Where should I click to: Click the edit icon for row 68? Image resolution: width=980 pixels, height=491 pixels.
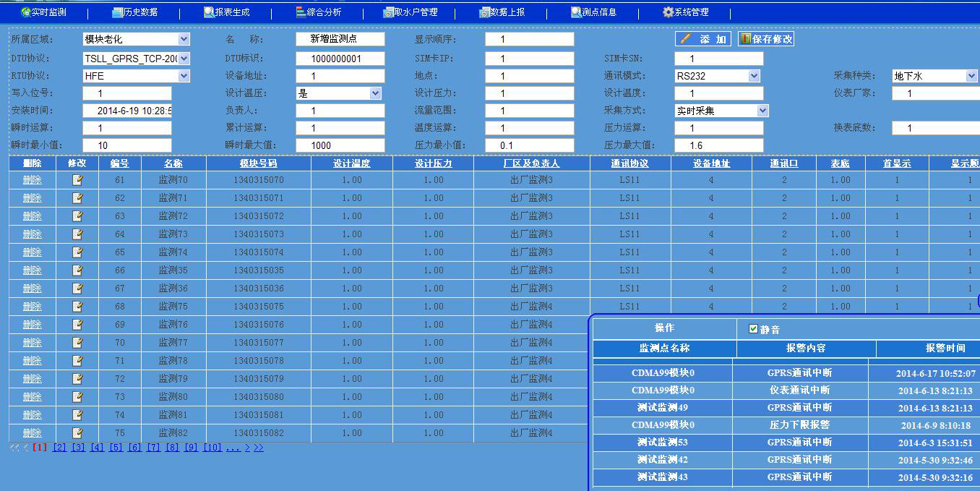point(77,307)
